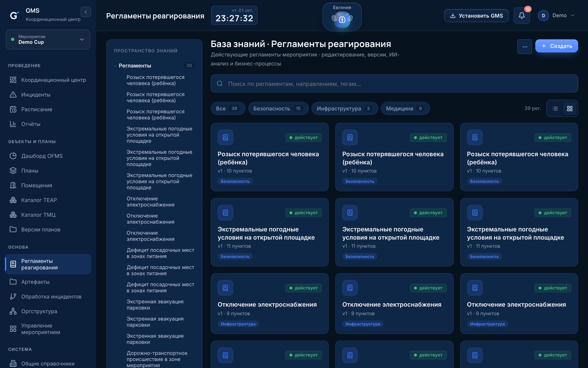Viewport: 588px width, 368px height.
Task: Click the GMS logo icon
Action: click(14, 15)
